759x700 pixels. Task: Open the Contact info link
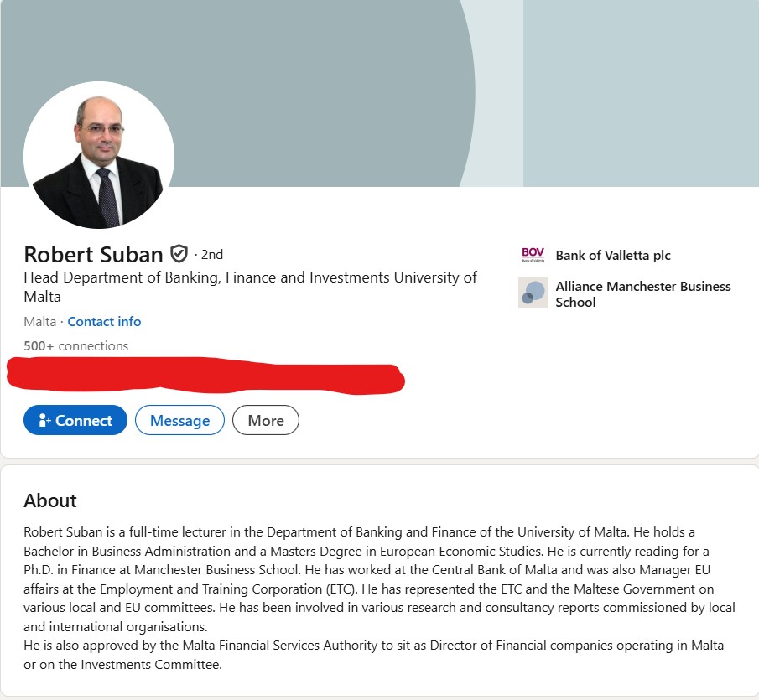(104, 322)
